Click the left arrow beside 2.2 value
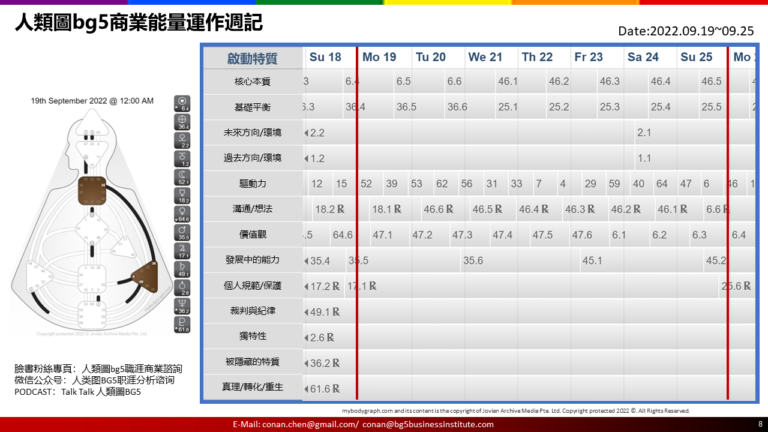Screen dimensions: 768x432 305,132
